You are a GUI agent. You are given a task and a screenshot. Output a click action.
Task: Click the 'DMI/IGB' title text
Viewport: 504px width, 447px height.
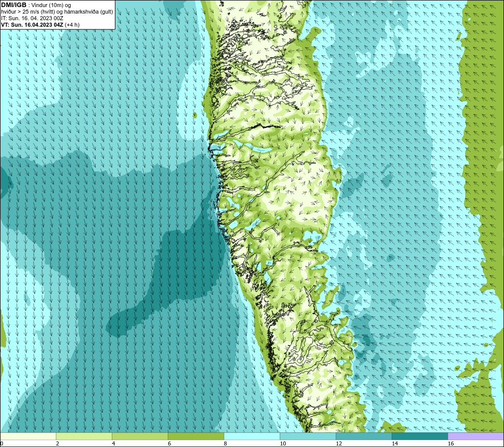[x=14, y=5]
